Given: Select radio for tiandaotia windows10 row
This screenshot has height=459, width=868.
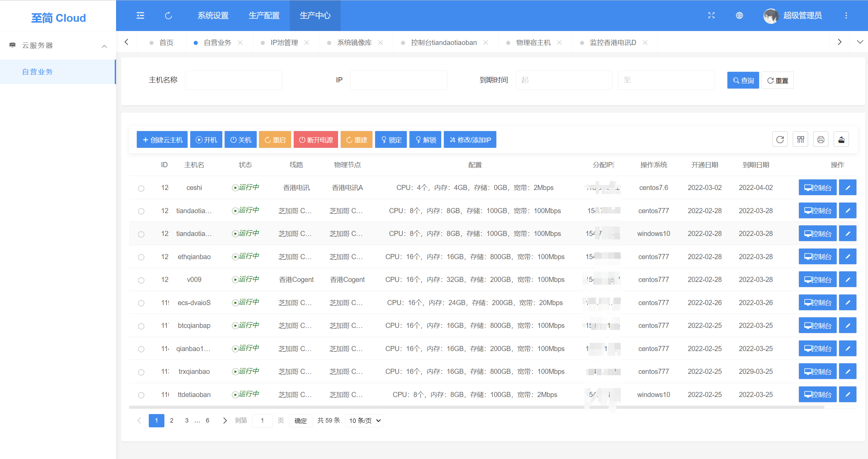Looking at the screenshot, I should click(141, 234).
